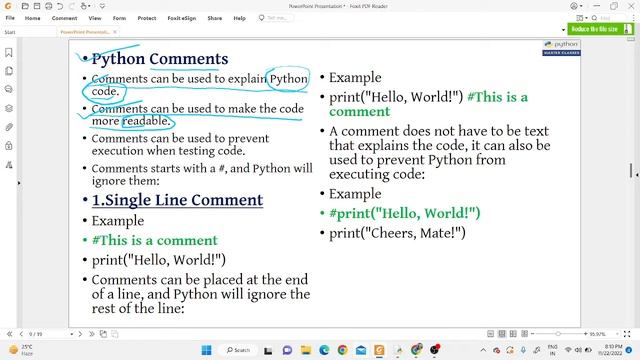640x360 pixels.
Task: Switch to the PowerPoint Presentation document tab
Action: click(84, 32)
